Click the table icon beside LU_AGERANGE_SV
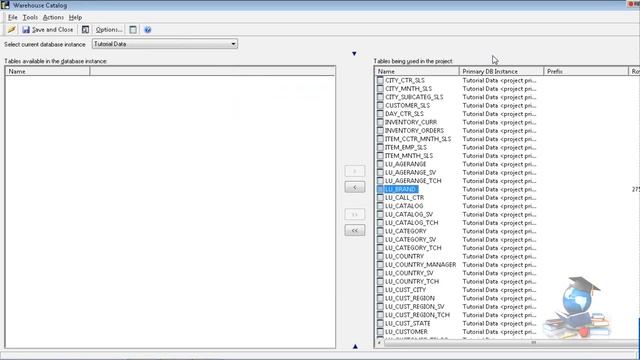This screenshot has width=640, height=360. 380,172
